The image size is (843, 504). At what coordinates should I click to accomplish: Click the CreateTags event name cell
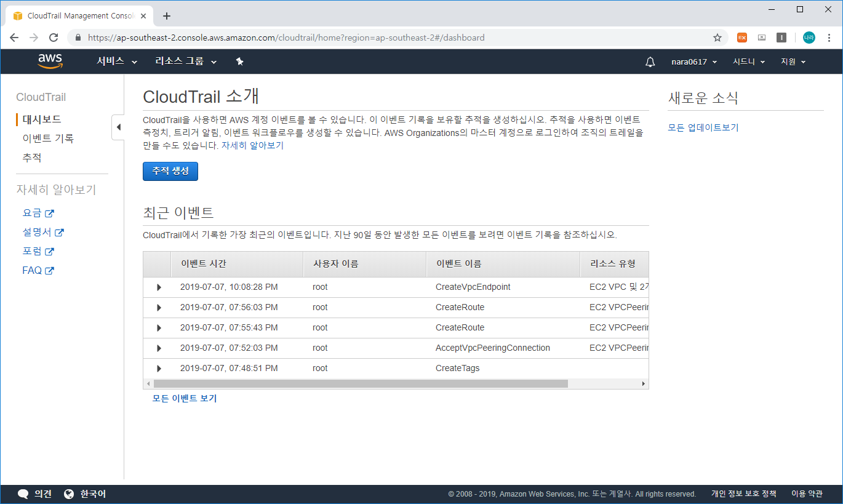click(x=457, y=368)
